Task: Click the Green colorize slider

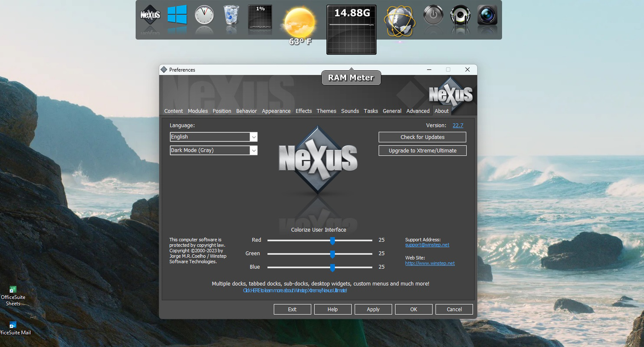Action: 320,254
